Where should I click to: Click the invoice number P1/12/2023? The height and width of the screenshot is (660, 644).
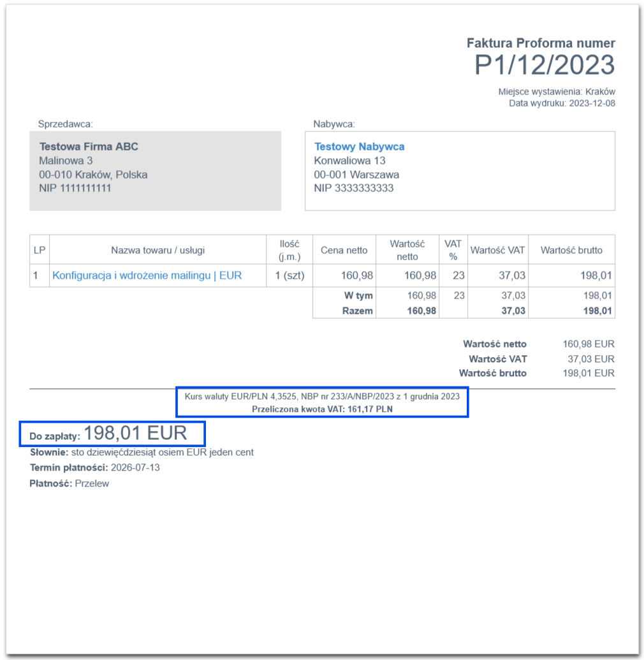545,65
